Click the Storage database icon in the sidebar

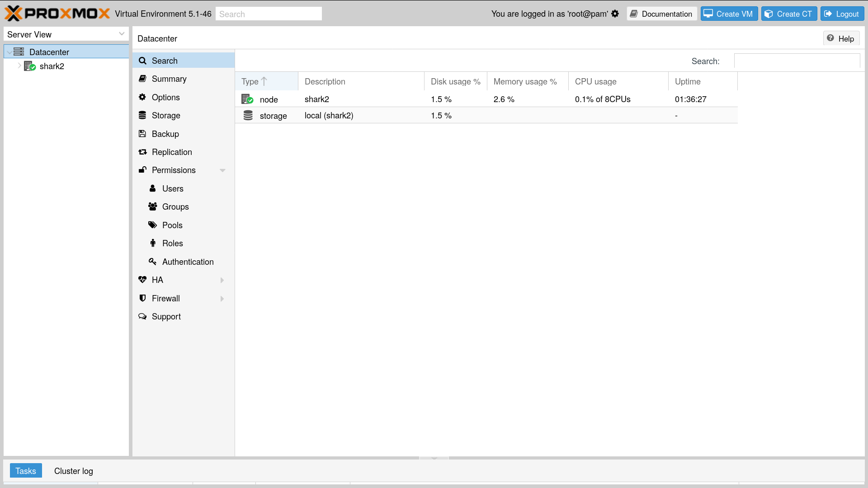click(x=142, y=115)
